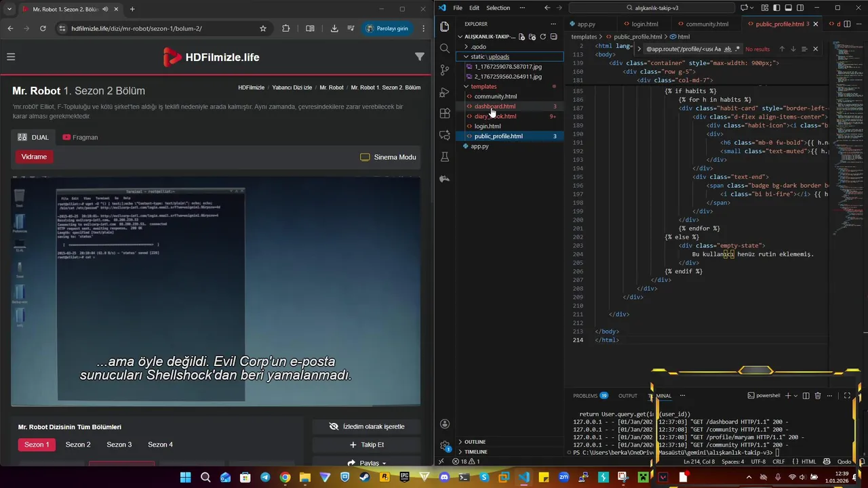Open the Edit menu in VS Code
This screenshot has width=868, height=488.
[x=474, y=8]
